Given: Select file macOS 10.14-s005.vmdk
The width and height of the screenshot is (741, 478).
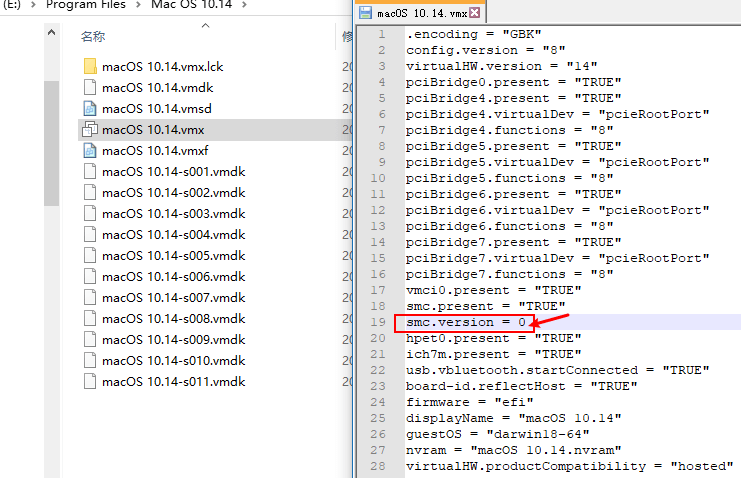Looking at the screenshot, I should [x=173, y=255].
